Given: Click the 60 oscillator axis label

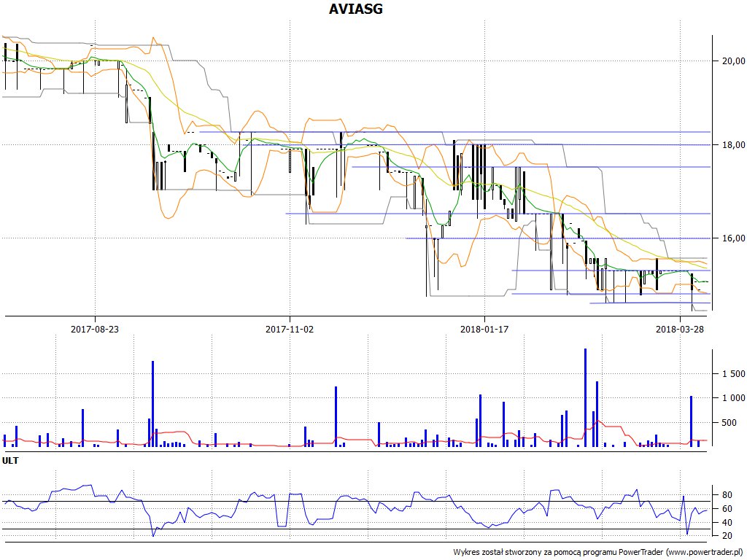Looking at the screenshot, I should click(x=727, y=509).
